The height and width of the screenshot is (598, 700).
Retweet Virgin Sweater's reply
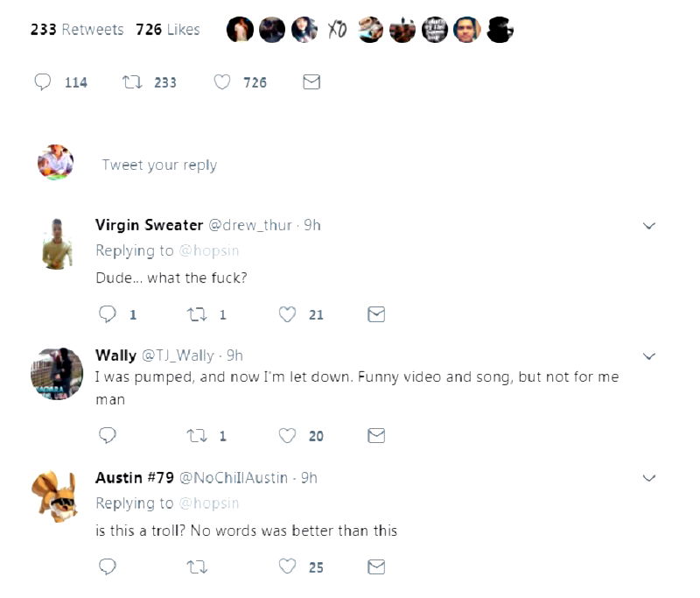click(x=197, y=313)
